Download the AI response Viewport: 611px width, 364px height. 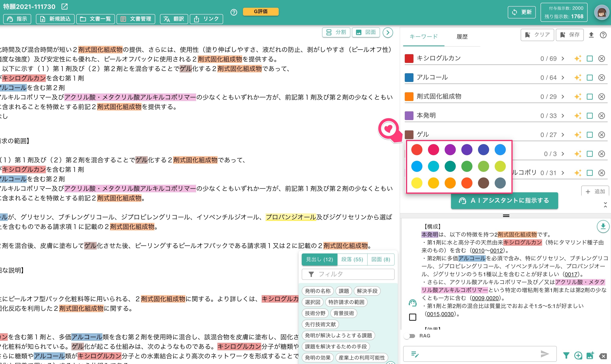point(603,226)
